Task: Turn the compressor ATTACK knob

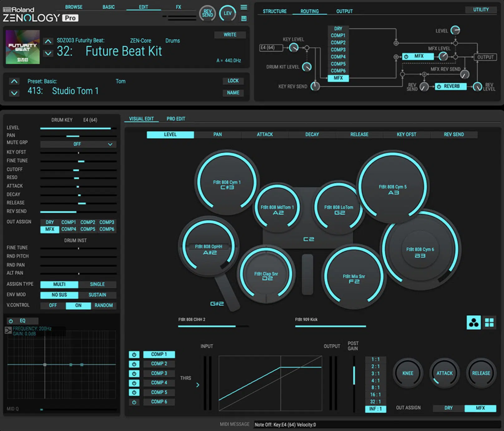Action: point(444,373)
